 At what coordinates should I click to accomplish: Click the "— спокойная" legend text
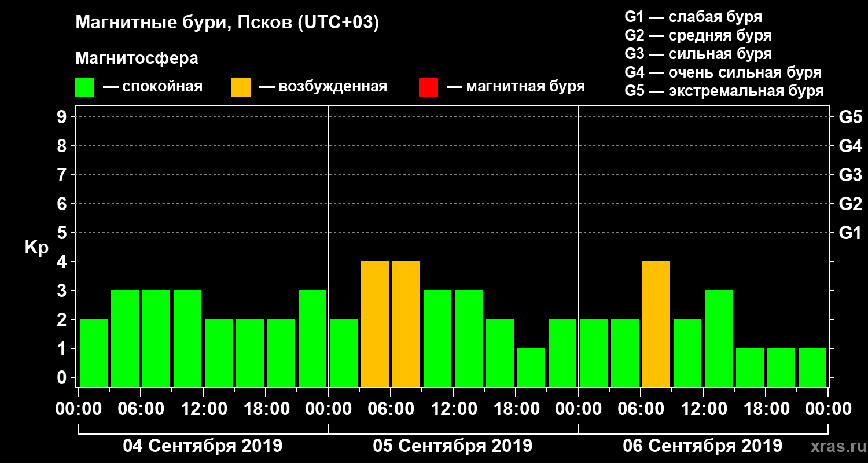[153, 87]
